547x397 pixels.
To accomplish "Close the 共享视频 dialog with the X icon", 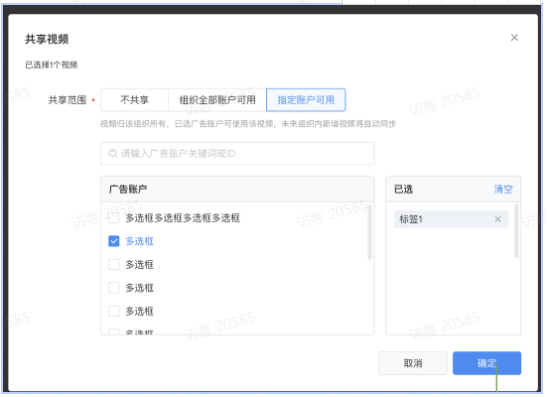I will point(514,38).
